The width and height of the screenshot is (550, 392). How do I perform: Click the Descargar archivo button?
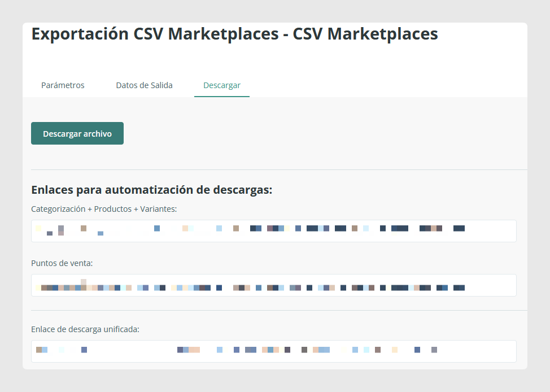coord(77,133)
